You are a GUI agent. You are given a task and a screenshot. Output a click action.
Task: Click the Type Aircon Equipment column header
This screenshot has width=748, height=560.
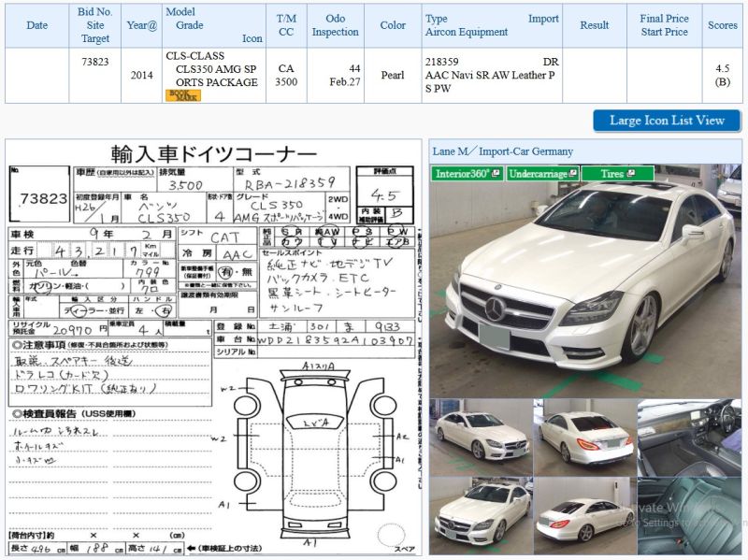[492, 25]
